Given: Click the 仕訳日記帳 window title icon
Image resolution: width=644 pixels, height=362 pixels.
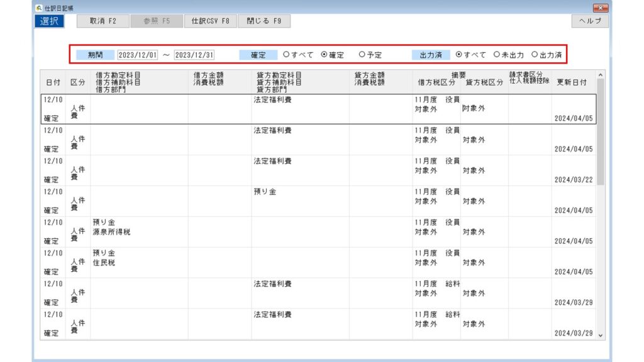Looking at the screenshot, I should [39, 8].
